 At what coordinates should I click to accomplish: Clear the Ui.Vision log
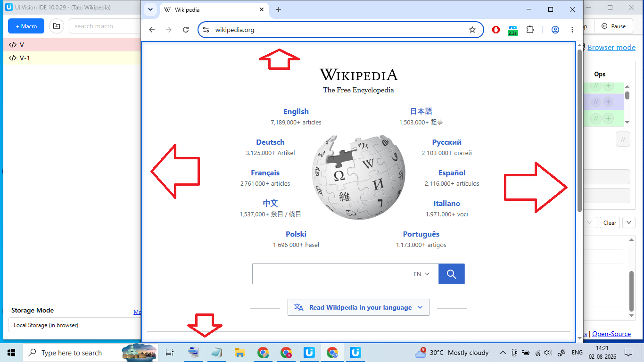coord(610,223)
